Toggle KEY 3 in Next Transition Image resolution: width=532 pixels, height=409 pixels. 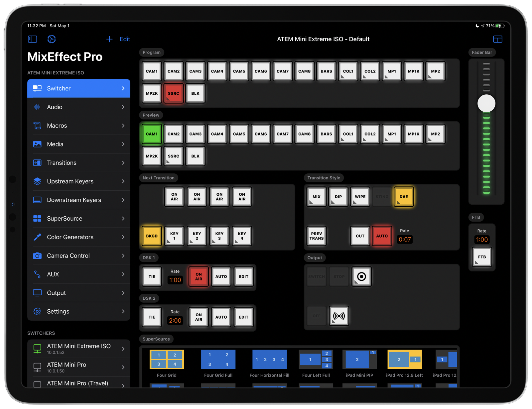219,236
